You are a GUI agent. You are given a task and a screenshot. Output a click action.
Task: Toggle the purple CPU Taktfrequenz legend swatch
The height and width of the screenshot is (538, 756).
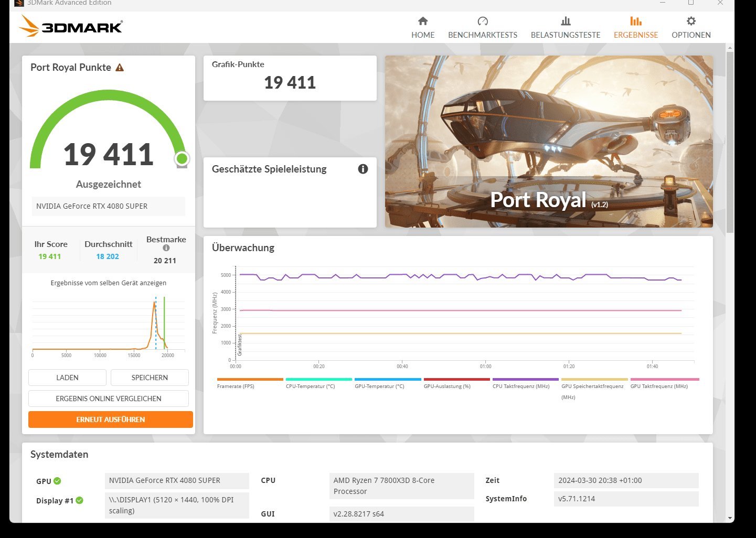tap(526, 379)
